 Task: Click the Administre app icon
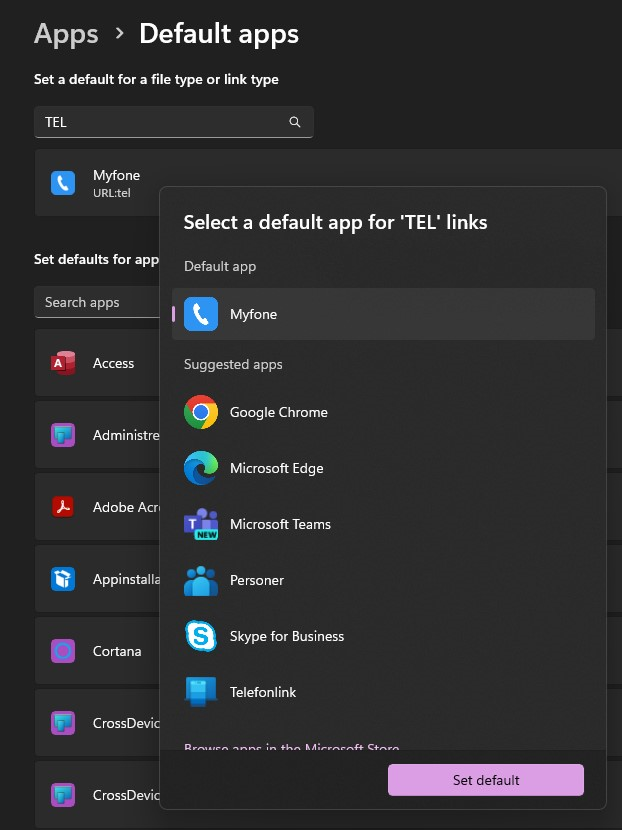coord(63,435)
